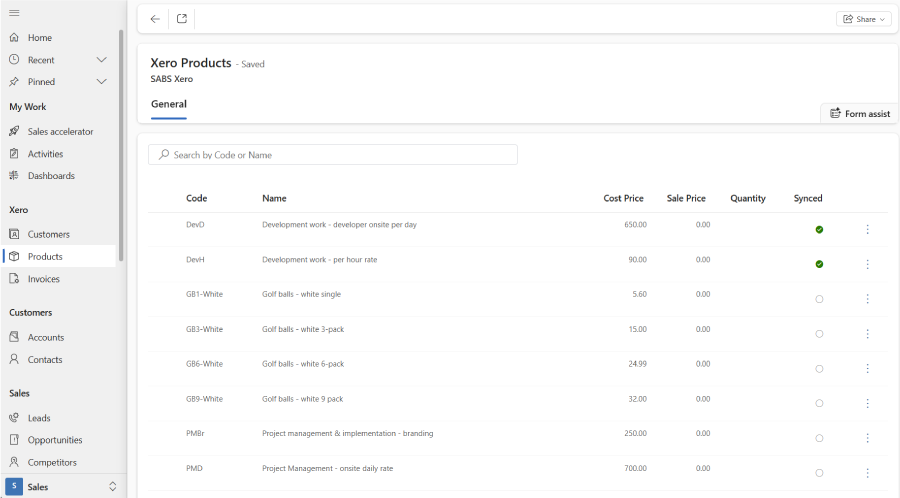Click 'Golf balls - white 3-pack' name
This screenshot has height=498, width=900.
(303, 329)
